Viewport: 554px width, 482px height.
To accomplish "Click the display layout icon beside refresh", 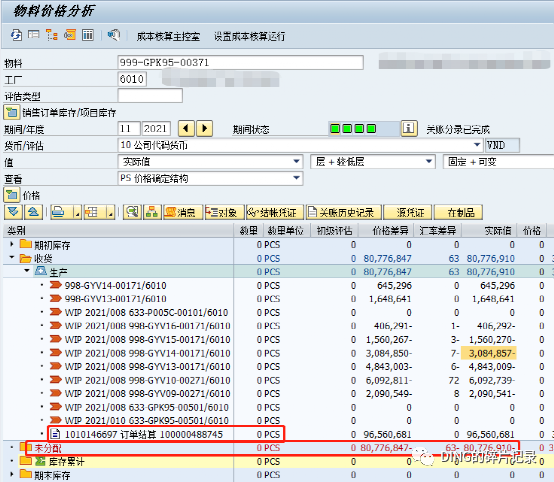I will (34, 35).
